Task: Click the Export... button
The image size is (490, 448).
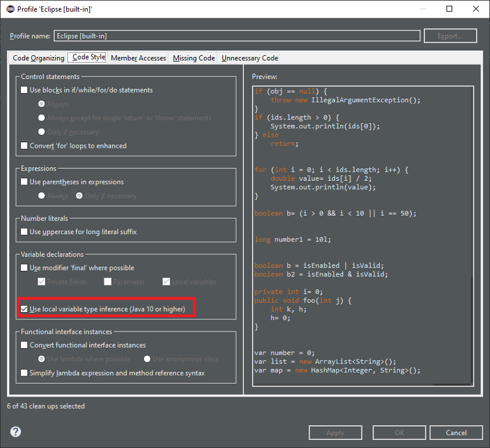Action: coord(450,36)
